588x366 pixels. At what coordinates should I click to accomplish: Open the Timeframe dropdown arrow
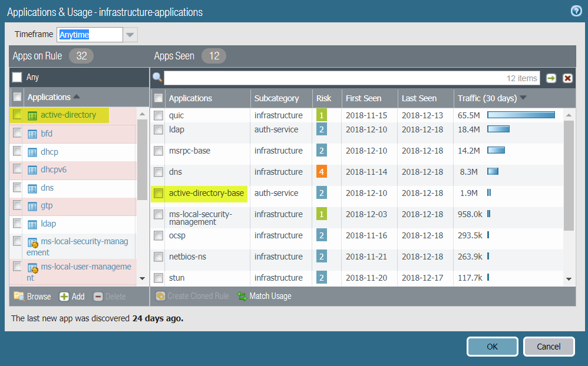[x=130, y=35]
